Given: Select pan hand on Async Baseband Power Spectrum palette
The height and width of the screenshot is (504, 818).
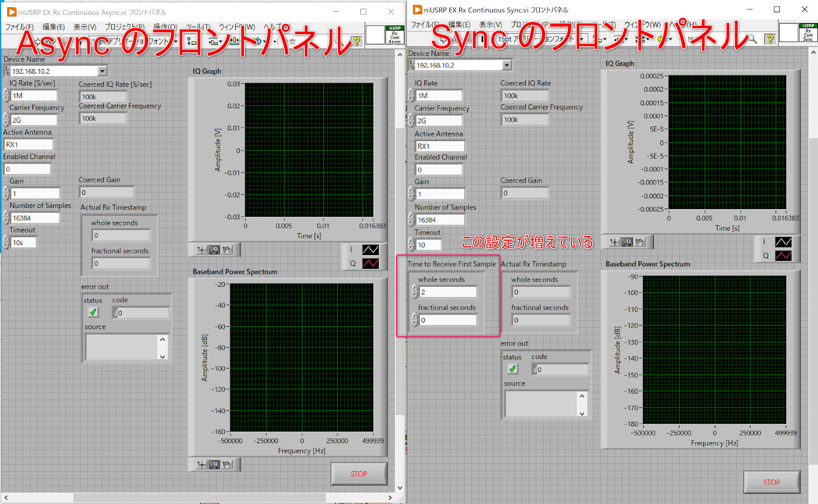Looking at the screenshot, I should 227,464.
